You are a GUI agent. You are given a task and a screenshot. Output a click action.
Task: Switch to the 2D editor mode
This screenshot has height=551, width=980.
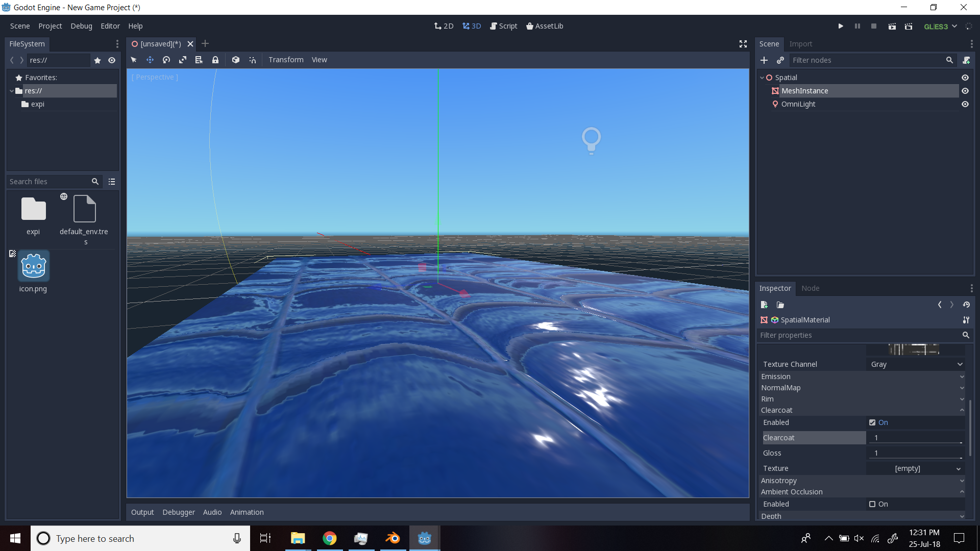(443, 26)
